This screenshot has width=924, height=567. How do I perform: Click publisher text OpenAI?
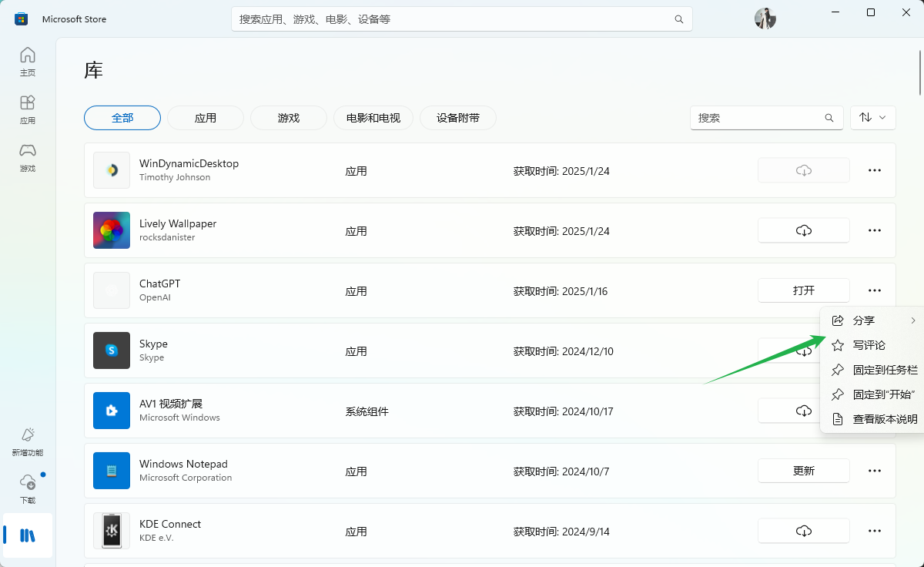(155, 297)
